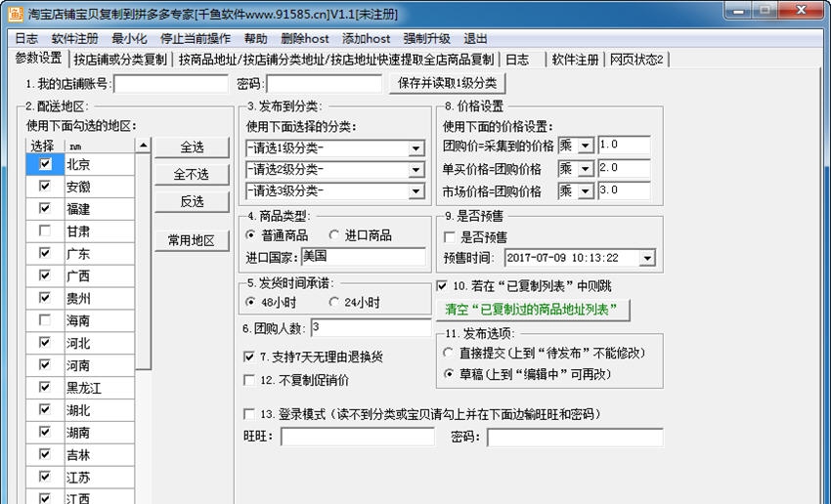This screenshot has width=831, height=504.
Task: Uncheck the 黑龙江 region checkbox
Action: [x=45, y=388]
